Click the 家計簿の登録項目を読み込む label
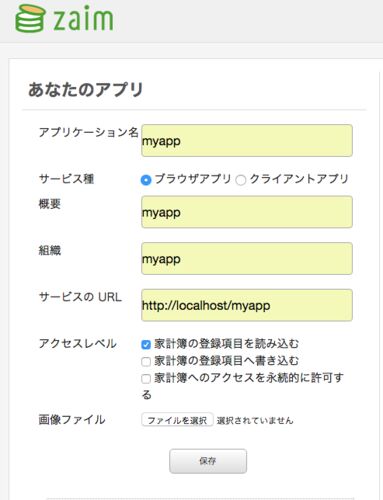This screenshot has width=383, height=500. (x=227, y=344)
